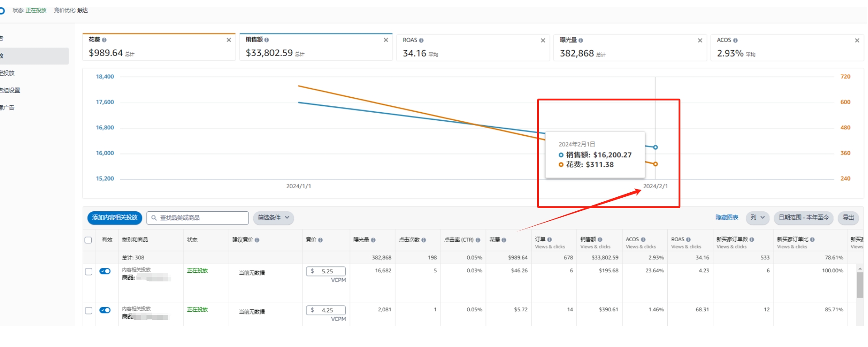
Task: Focus the 查找品类或商品 search field
Action: [x=198, y=218]
